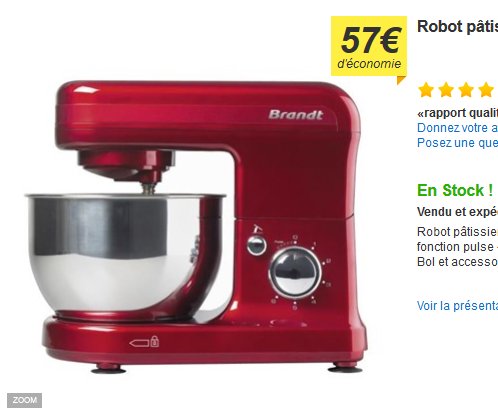Click the 'Robot pâtis...' product title
The width and height of the screenshot is (498, 414).
pyautogui.click(x=457, y=27)
